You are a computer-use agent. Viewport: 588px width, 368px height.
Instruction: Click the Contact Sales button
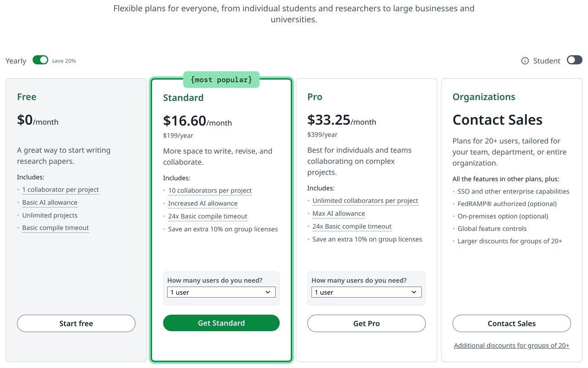(x=512, y=323)
